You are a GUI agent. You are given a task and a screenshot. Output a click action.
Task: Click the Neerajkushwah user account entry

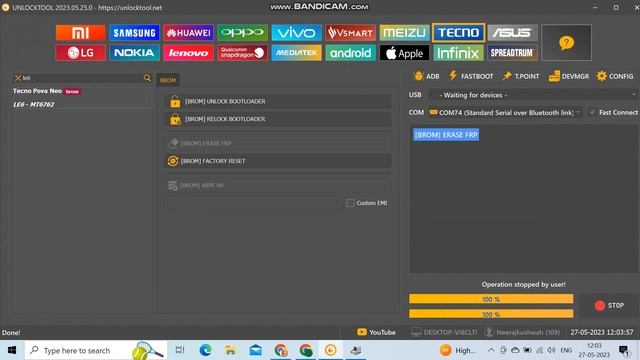tap(522, 332)
